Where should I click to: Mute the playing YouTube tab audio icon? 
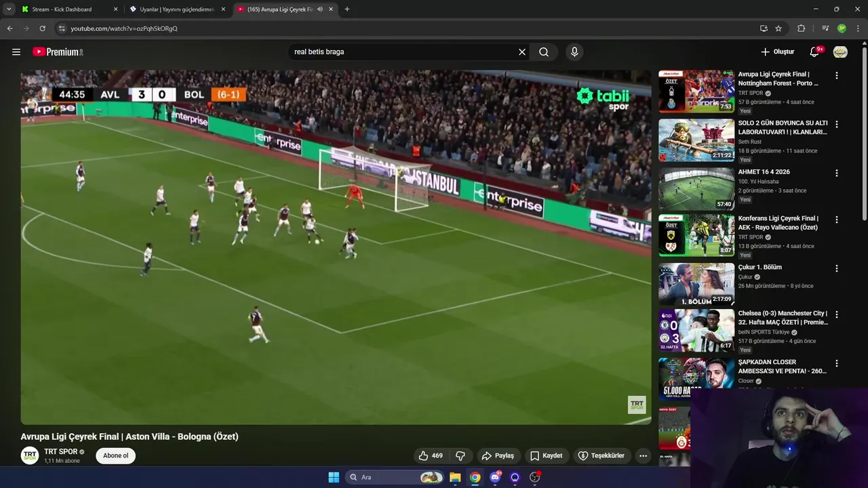[x=320, y=9]
